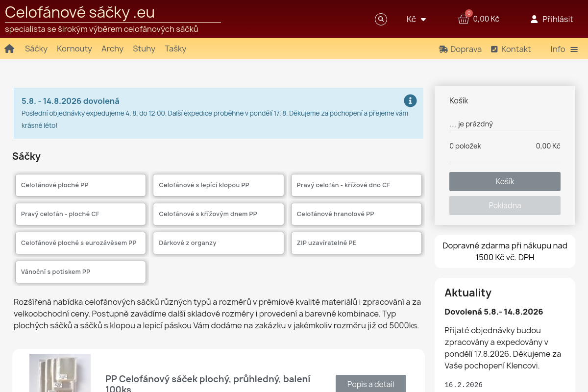The image size is (588, 392).
Task: Select the Stuhy menu item
Action: click(x=144, y=49)
